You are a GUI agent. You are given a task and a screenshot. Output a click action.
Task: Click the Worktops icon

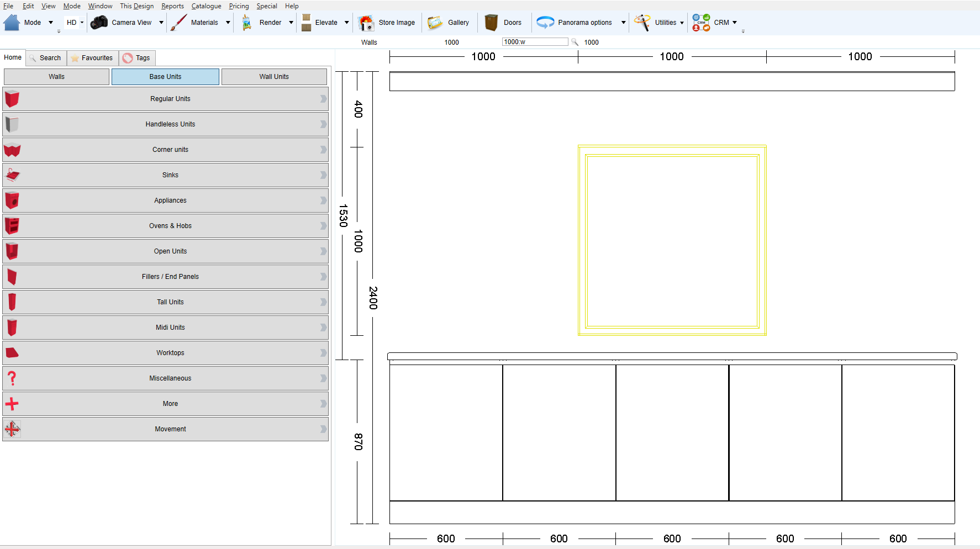pyautogui.click(x=12, y=353)
